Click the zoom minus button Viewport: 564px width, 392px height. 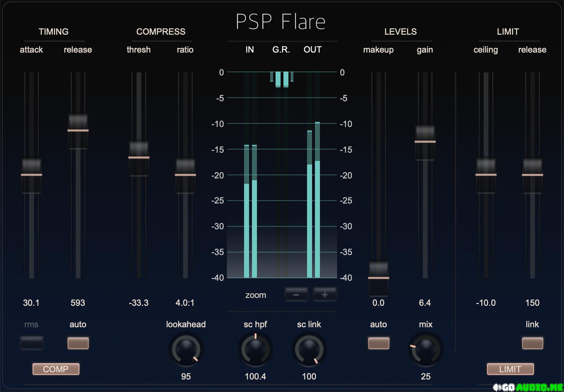coord(296,295)
